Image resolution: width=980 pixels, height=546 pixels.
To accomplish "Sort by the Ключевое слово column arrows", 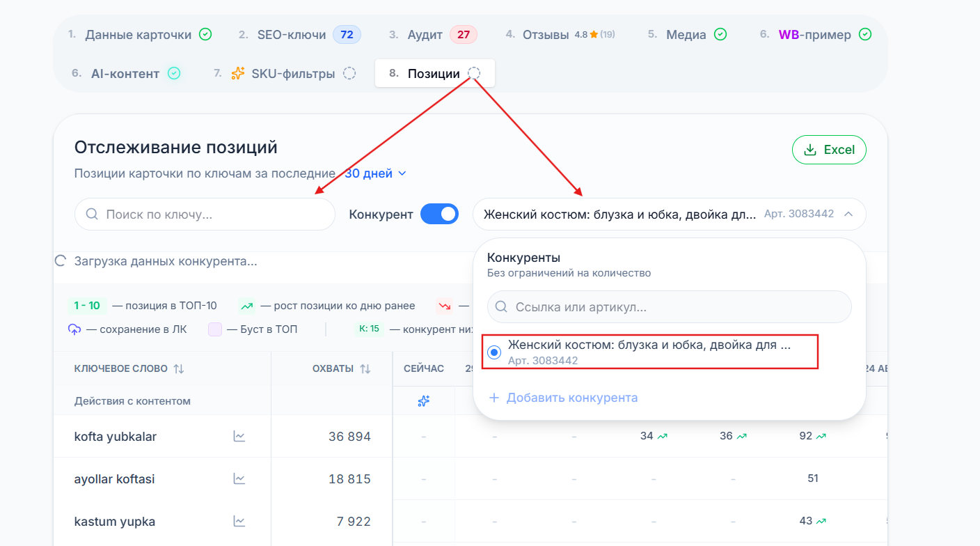I will click(179, 369).
